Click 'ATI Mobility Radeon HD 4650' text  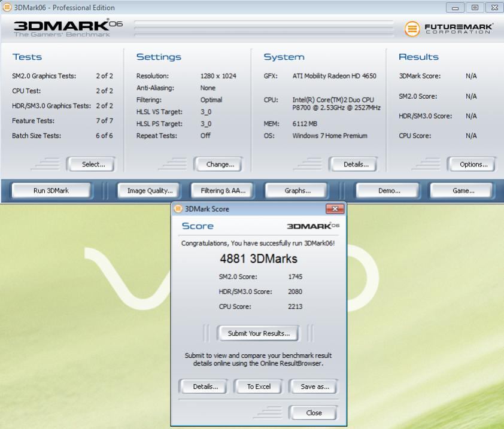click(334, 76)
